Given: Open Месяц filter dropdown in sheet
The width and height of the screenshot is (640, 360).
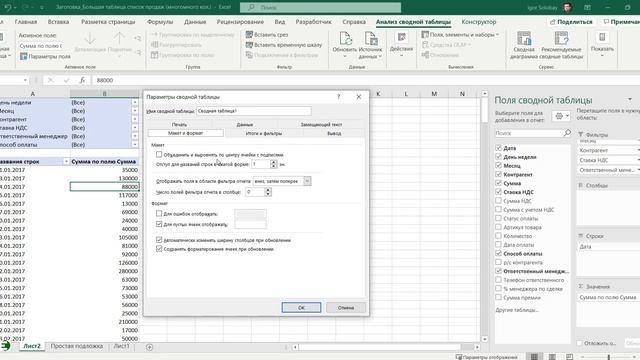Looking at the screenshot, I should pos(135,111).
